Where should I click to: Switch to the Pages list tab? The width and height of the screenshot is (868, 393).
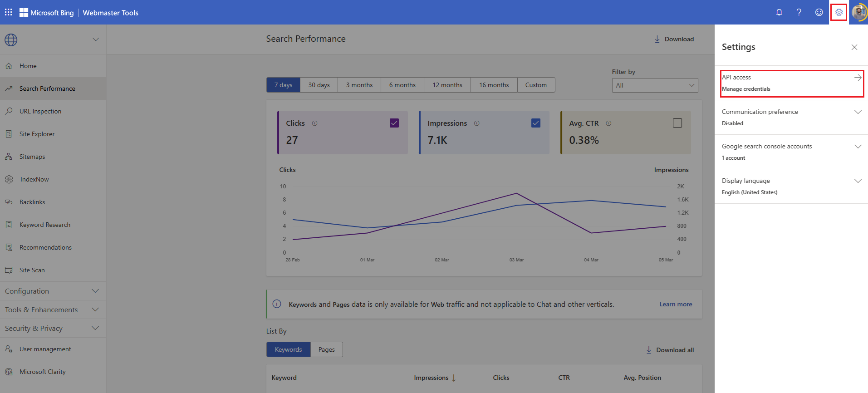(326, 349)
